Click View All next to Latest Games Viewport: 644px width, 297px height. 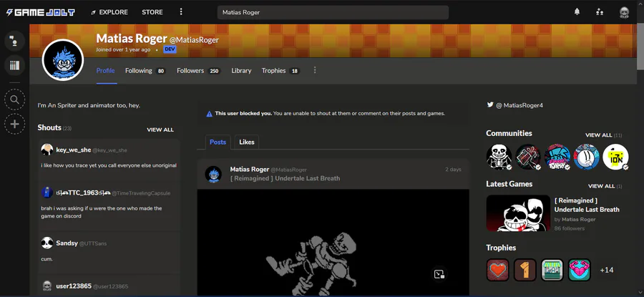[x=601, y=186]
